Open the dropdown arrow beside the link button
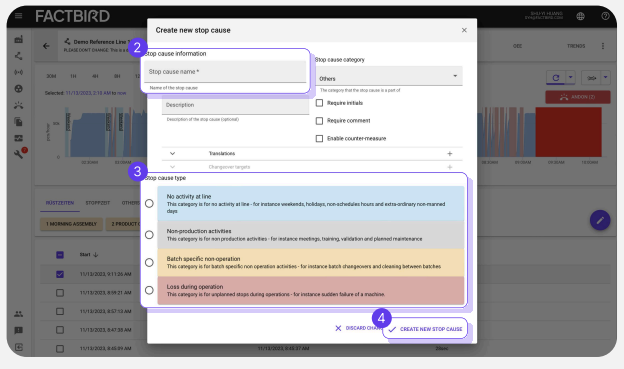 coord(606,78)
